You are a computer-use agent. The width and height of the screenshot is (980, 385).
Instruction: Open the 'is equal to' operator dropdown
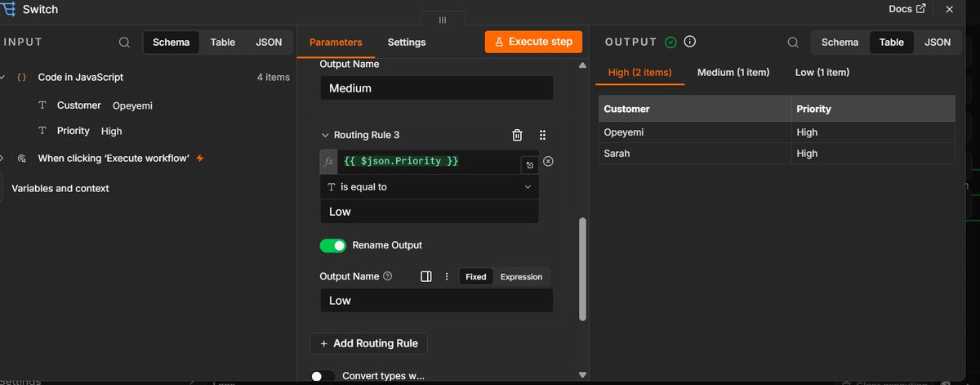pos(429,186)
